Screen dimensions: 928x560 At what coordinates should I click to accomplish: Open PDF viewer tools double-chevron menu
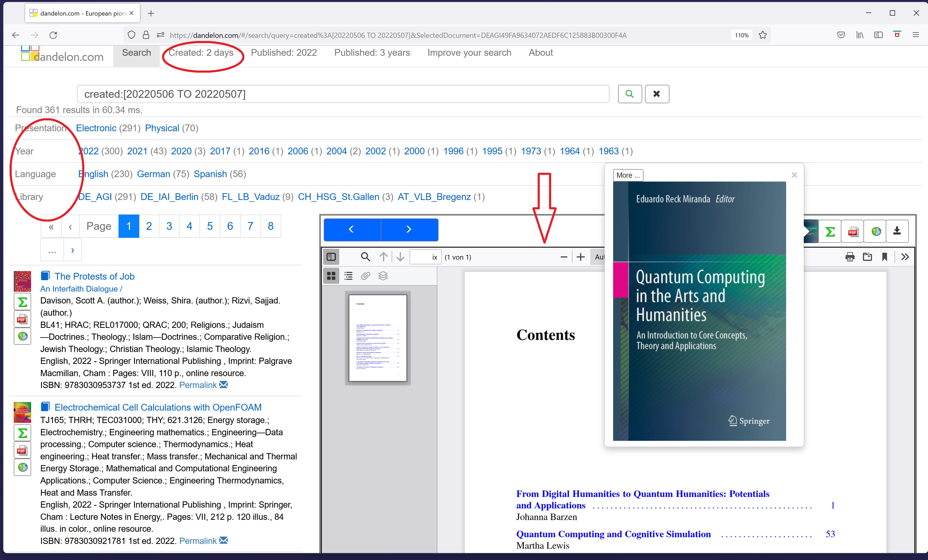tap(905, 257)
